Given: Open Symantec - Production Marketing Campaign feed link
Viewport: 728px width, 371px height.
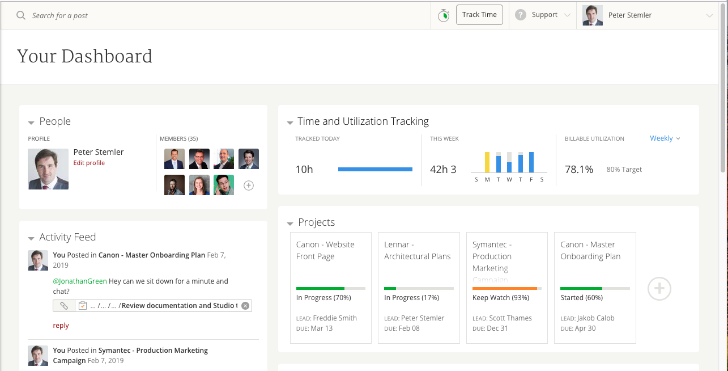Looking at the screenshot, I should coord(130,355).
